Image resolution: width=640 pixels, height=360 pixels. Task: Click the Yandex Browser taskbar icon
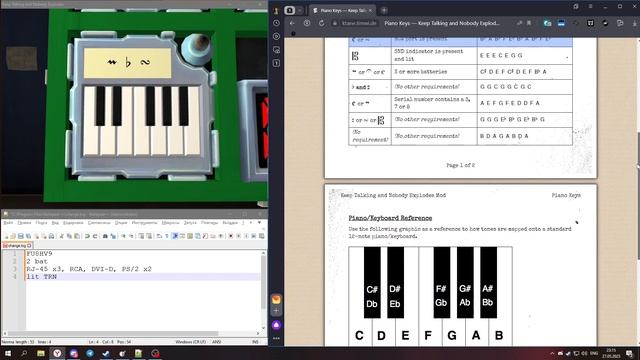[x=57, y=353]
